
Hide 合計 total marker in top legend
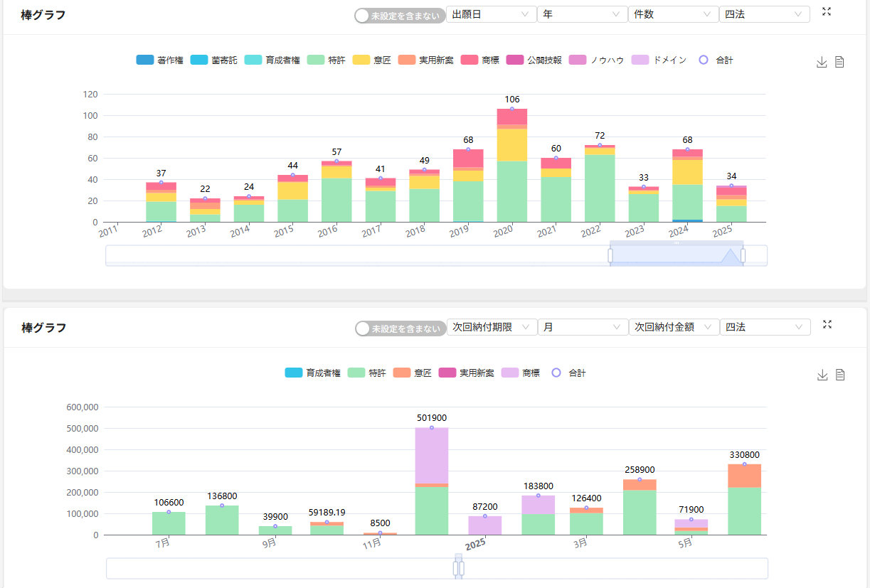point(716,60)
